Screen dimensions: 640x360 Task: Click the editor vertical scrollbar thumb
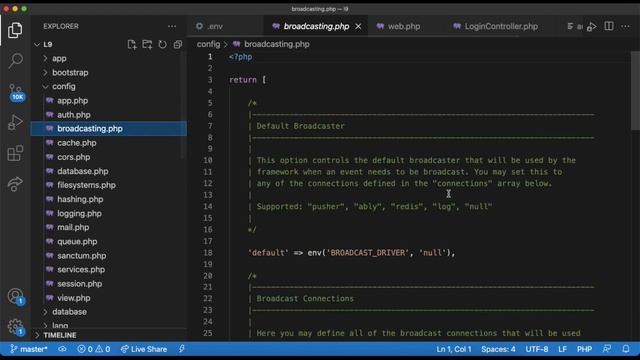click(635, 91)
